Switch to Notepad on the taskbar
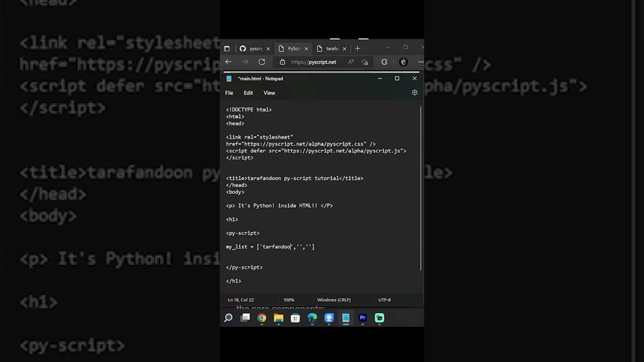Viewport: 644px width, 362px height. point(346,318)
